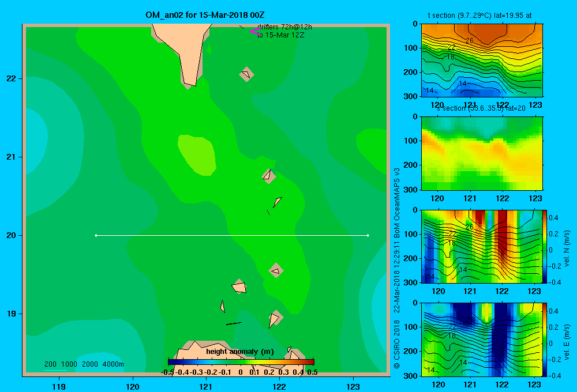Click latitude label 22 on the map axis
577x392 pixels.
coord(12,78)
